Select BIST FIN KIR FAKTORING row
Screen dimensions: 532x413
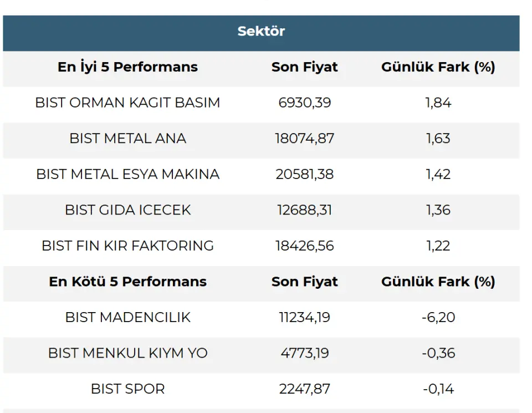click(x=127, y=246)
